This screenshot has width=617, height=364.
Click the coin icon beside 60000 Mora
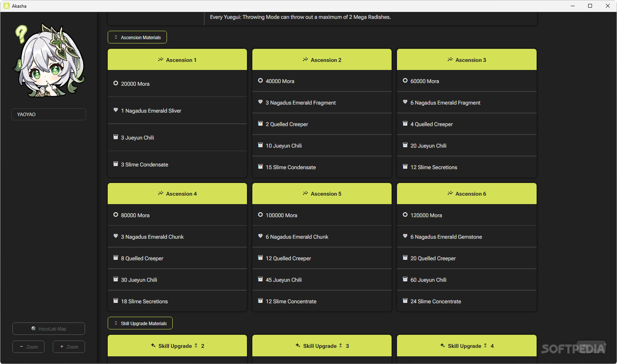coord(405,80)
